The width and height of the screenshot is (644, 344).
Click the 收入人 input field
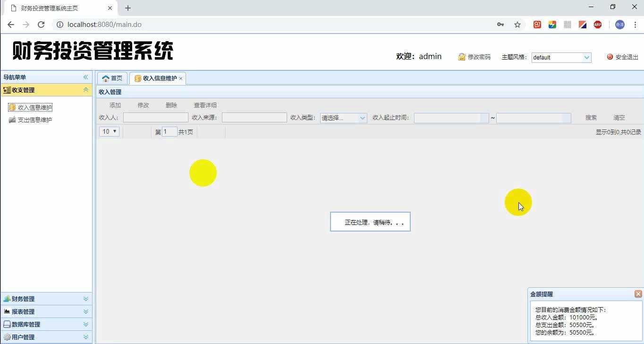click(155, 117)
